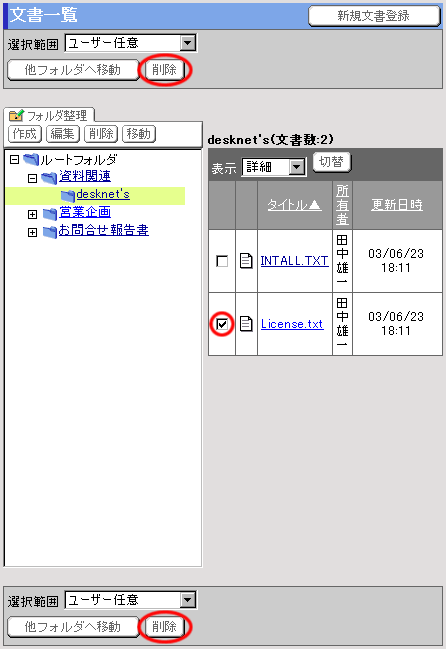Click the 営業企画 folder icon
Viewport: 446px width, 649px height.
point(50,214)
